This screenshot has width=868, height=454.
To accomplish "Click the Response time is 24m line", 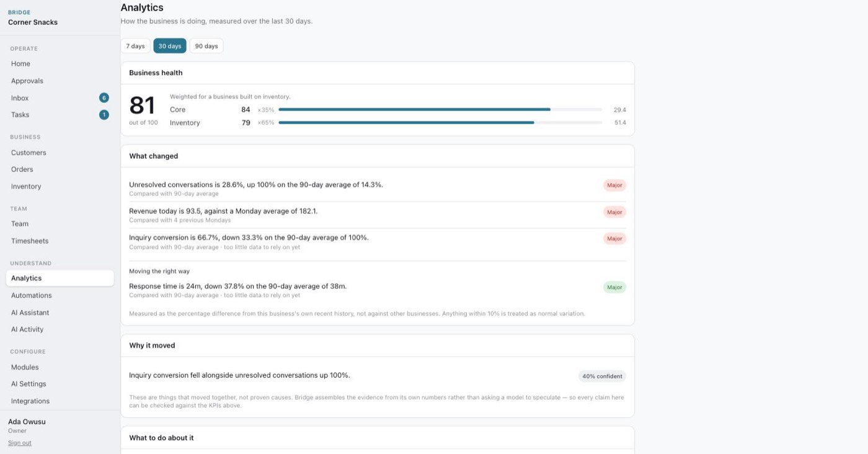I will point(238,287).
